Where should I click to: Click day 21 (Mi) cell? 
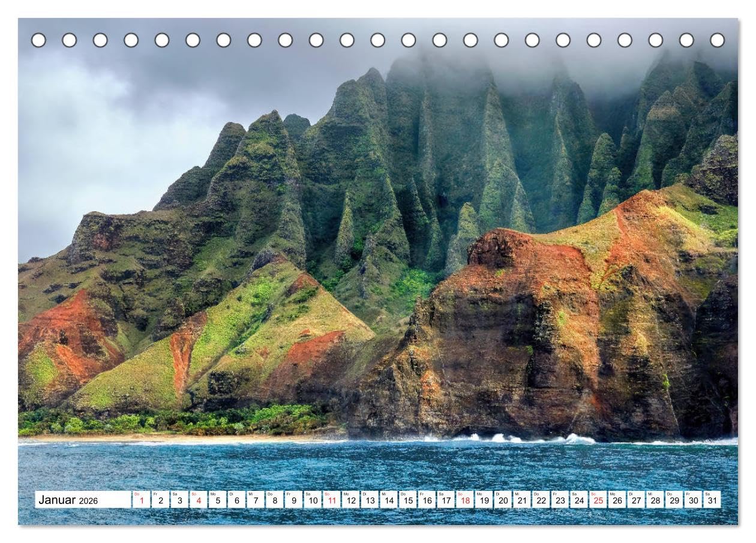[x=522, y=500]
